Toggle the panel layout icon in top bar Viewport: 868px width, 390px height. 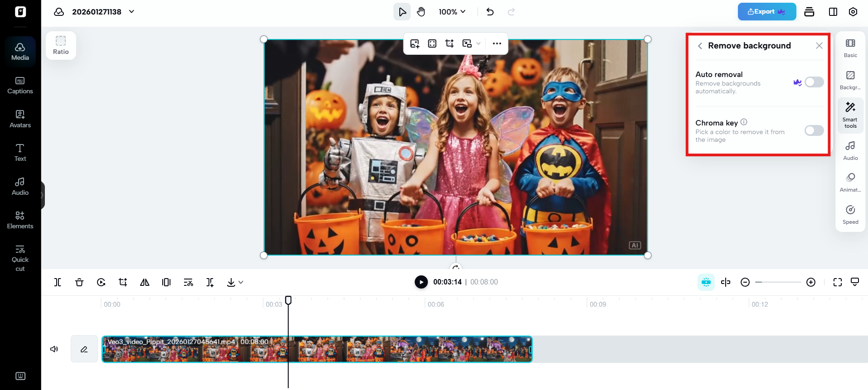(833, 12)
